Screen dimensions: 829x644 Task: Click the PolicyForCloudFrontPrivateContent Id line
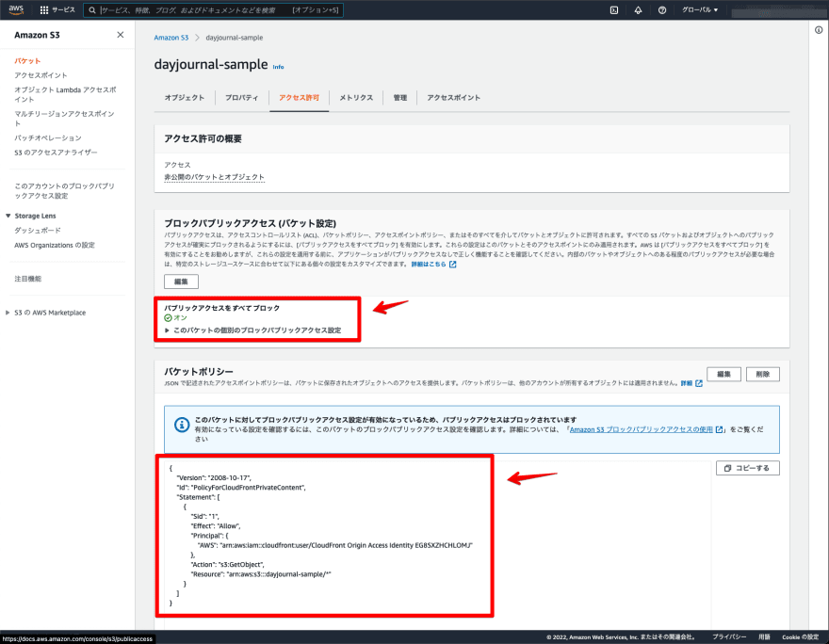(241, 488)
